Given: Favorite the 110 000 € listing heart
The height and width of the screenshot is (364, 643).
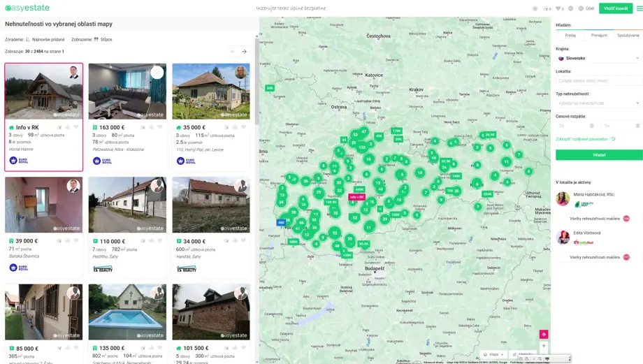Looking at the screenshot, I should 160,241.
